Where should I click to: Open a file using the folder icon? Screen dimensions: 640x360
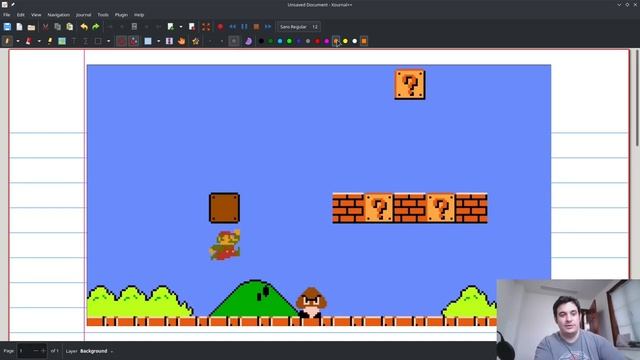31,27
